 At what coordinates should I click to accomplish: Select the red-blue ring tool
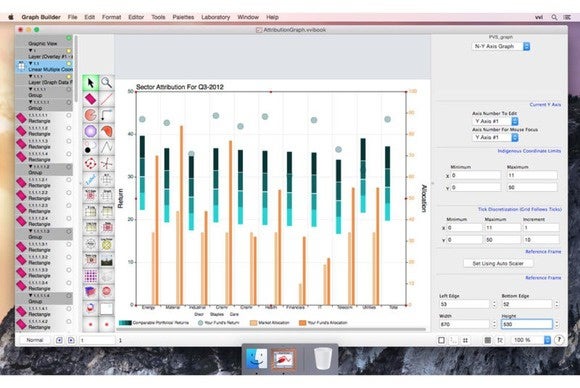tap(91, 308)
